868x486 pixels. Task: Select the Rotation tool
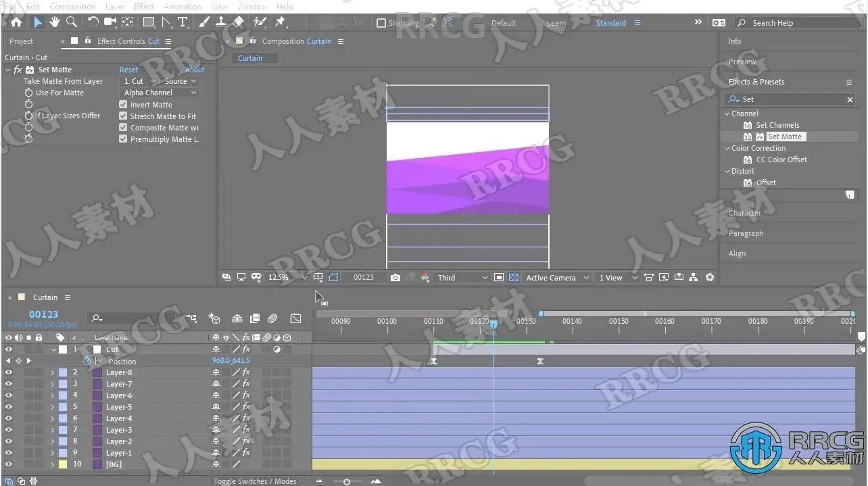click(93, 22)
